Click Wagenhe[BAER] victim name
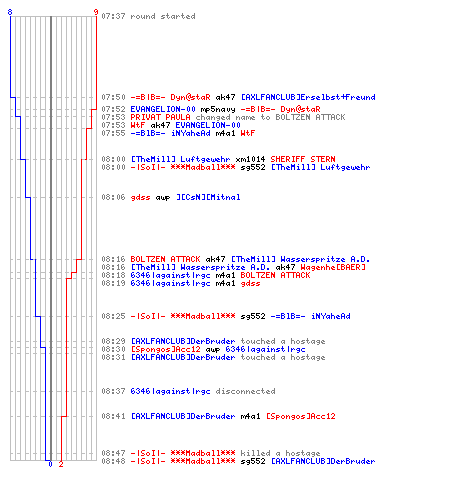Screen dimensions: 450x500 [x=333, y=267]
